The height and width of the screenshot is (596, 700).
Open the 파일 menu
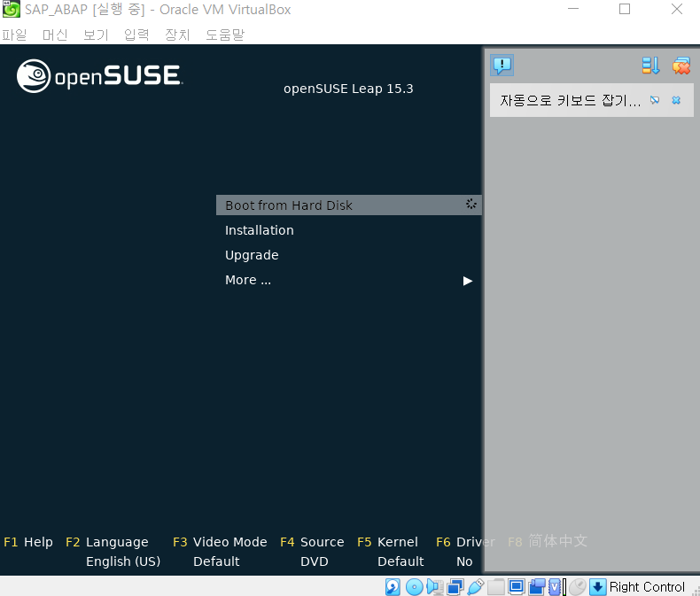pyautogui.click(x=14, y=35)
